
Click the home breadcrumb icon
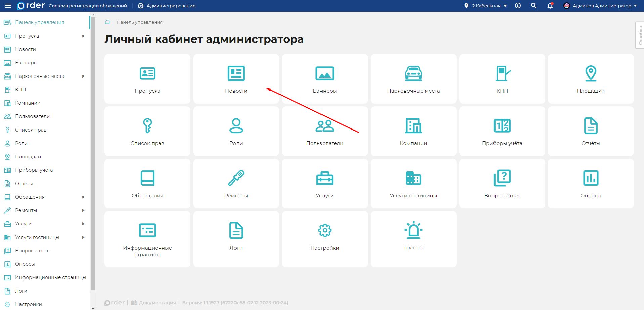tap(107, 22)
